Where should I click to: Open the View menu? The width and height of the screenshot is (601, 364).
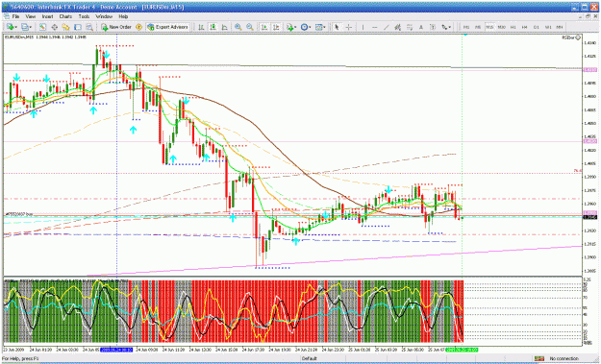click(30, 17)
